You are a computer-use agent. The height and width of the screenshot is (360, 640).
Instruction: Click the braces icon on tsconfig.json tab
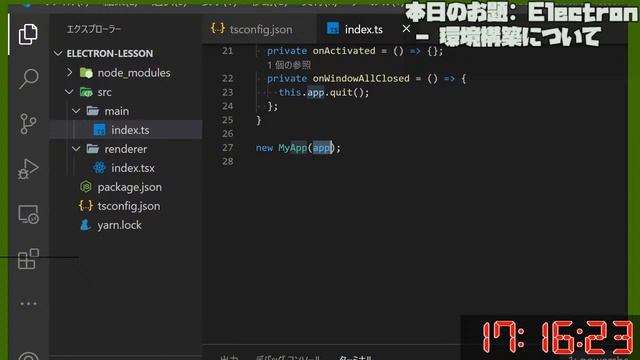[218, 28]
